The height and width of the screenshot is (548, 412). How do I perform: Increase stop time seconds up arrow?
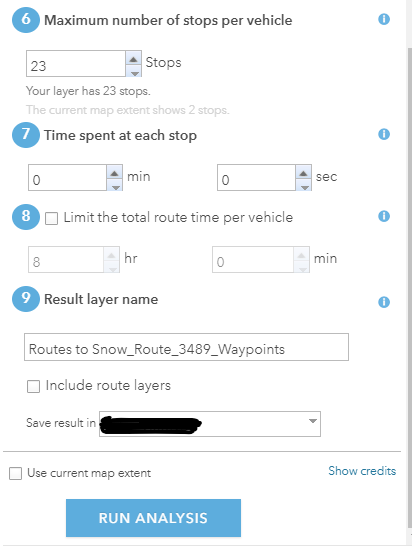304,172
